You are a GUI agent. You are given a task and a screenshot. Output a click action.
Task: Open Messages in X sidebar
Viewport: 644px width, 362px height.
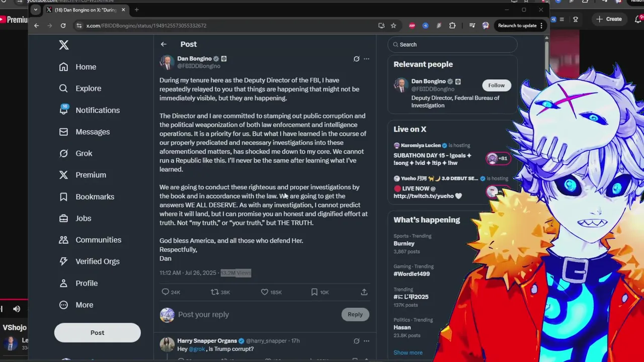tap(85, 132)
